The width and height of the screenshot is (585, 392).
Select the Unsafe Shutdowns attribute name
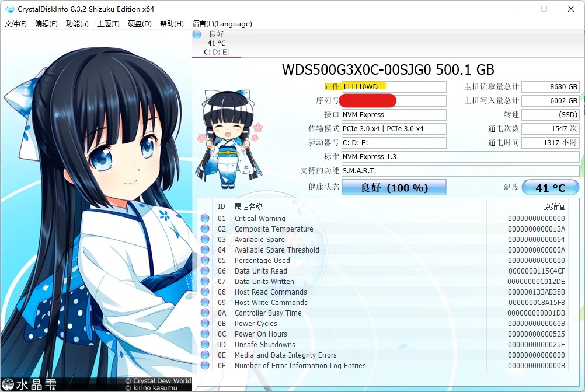pos(264,344)
